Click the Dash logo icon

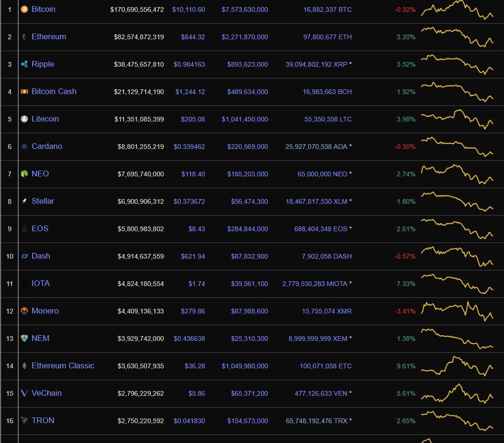click(x=25, y=256)
